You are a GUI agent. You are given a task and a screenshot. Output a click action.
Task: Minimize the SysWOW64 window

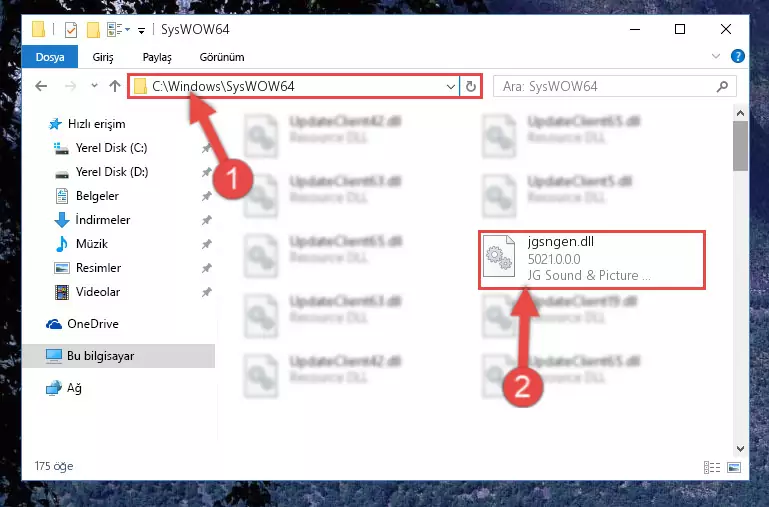point(635,29)
